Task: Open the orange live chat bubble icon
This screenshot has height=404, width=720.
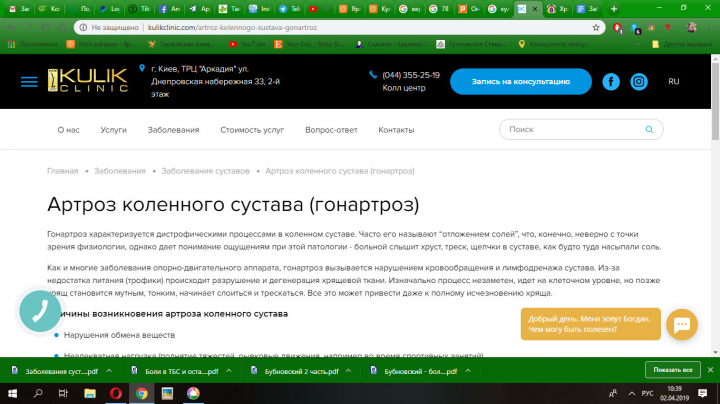Action: pyautogui.click(x=682, y=324)
